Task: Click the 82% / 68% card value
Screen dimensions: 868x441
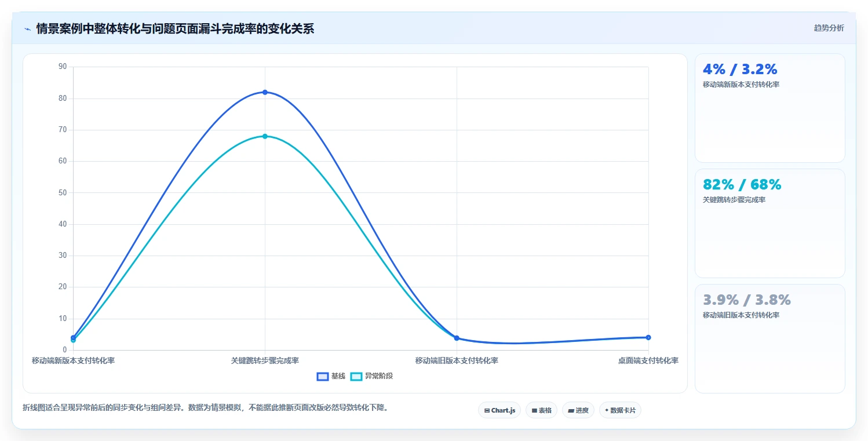Action: 742,185
